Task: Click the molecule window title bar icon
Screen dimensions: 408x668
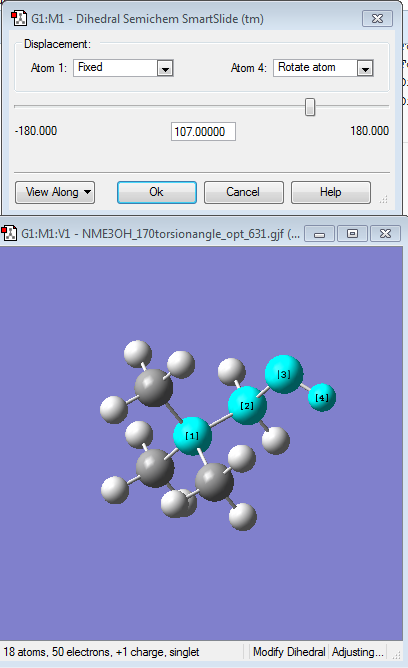Action: (x=9, y=233)
